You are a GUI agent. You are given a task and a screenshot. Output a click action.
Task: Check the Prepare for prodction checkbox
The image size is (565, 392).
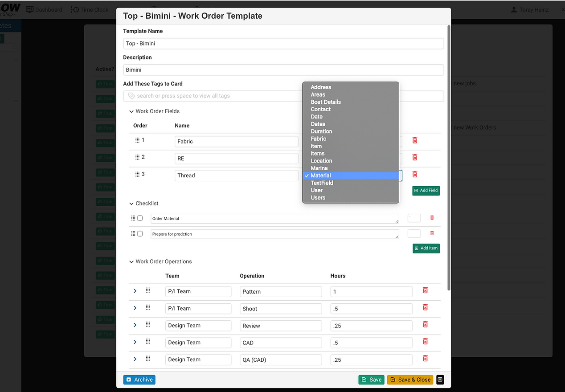click(x=140, y=233)
